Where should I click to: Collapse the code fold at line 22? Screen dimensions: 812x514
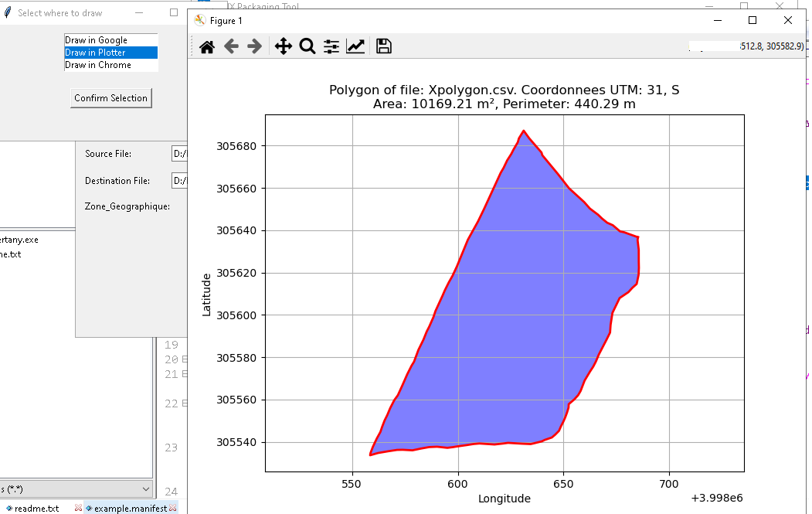(184, 403)
